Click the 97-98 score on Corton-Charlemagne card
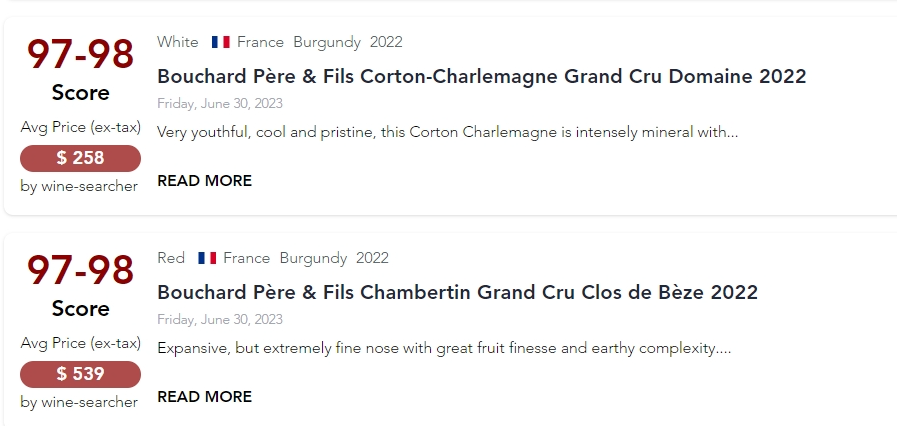Screen dimensions: 897x426 point(80,55)
